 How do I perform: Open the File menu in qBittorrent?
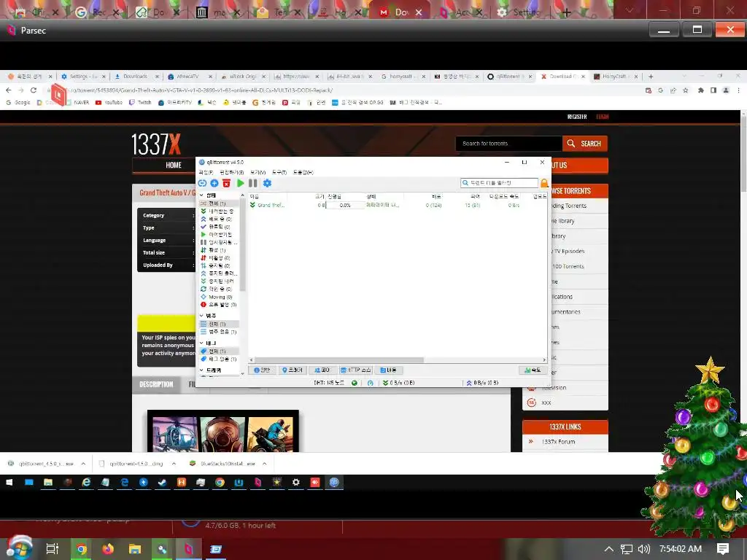(x=206, y=172)
